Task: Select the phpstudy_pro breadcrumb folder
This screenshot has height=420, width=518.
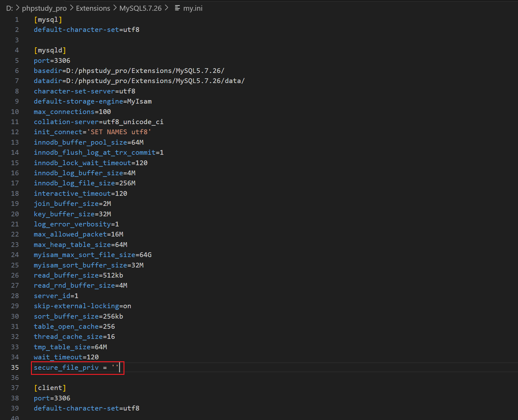Action: 44,8
